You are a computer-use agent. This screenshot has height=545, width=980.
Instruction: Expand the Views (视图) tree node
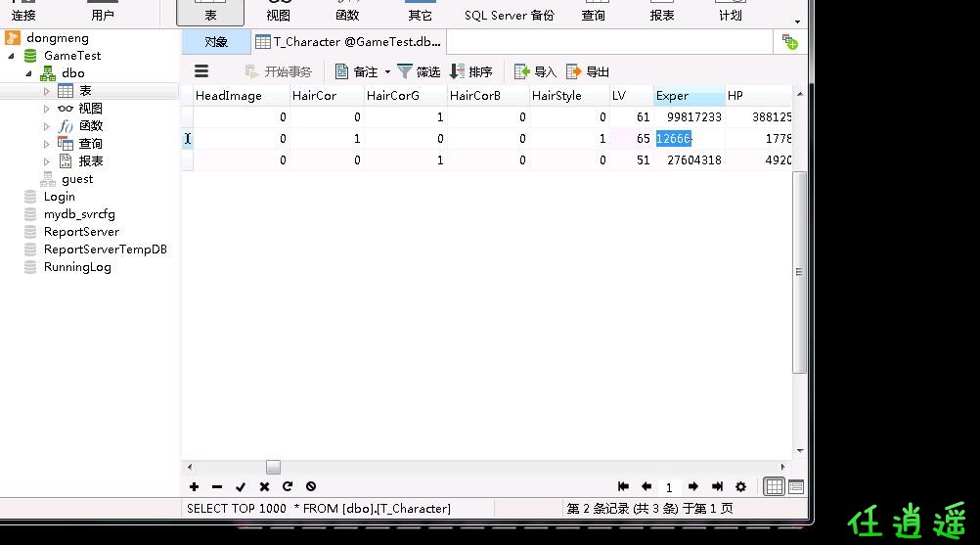[46, 109]
